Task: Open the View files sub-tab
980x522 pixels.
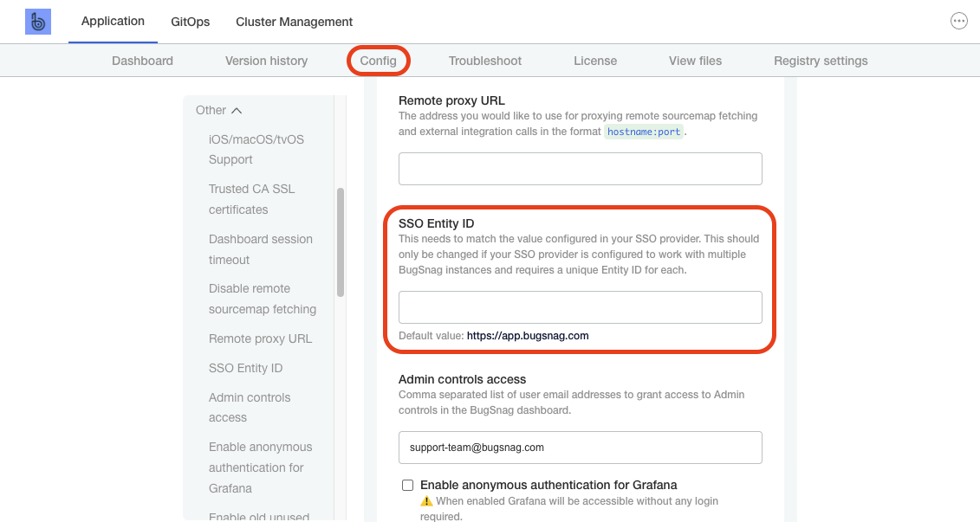Action: 695,61
